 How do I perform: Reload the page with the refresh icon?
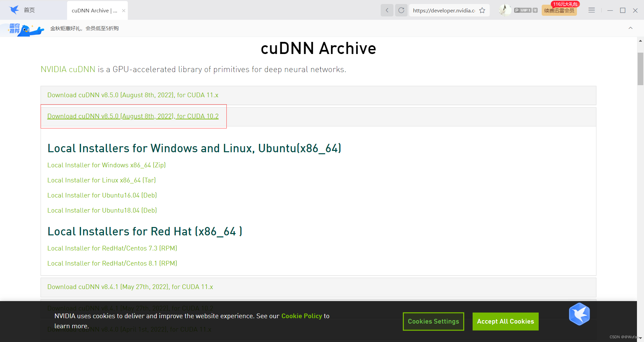pyautogui.click(x=401, y=10)
